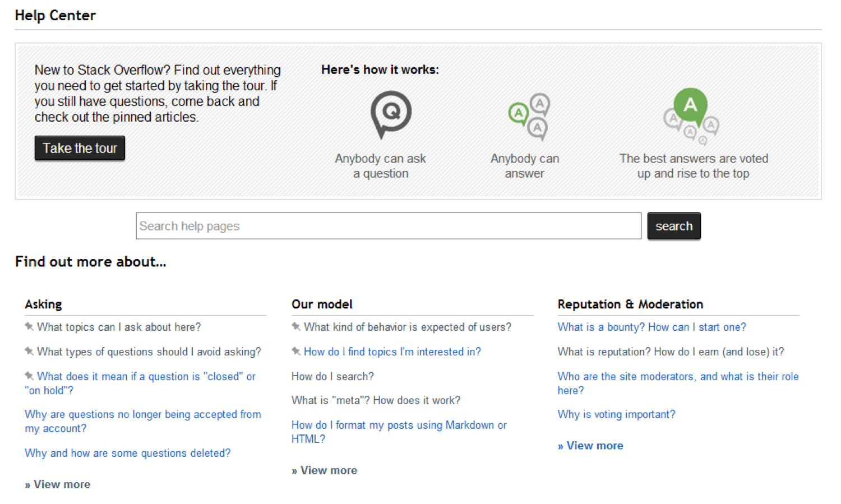Open "What is a bounty? How can I start one?"
This screenshot has height=504, width=841.
click(652, 327)
